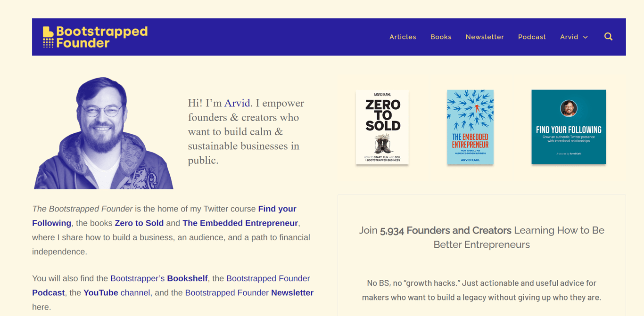Navigate to the Podcast page
Screen dimensions: 644x316
coord(532,37)
